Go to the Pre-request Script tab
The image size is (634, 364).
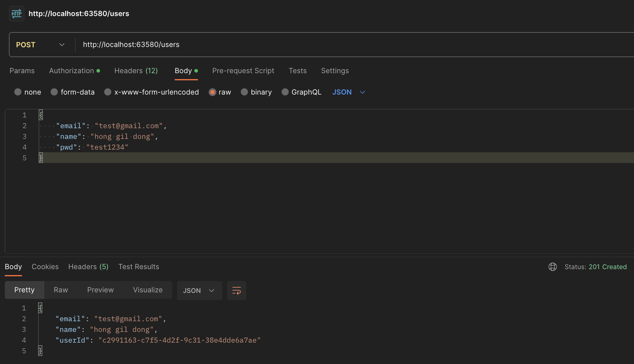(243, 71)
